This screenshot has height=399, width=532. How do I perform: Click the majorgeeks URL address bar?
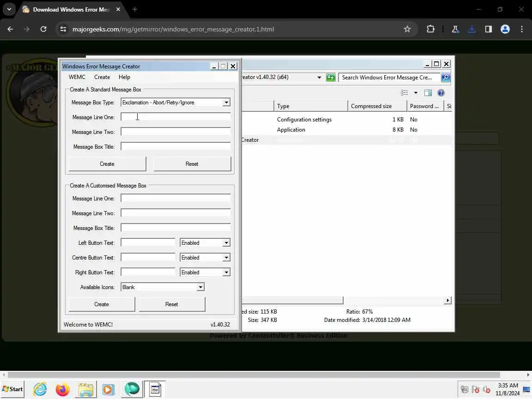point(173,29)
